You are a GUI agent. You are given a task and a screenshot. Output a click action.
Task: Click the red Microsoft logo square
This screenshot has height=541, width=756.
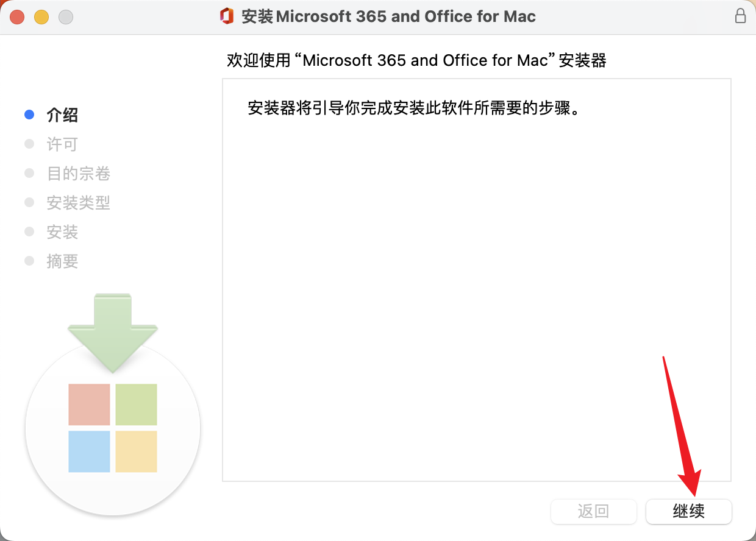(89, 405)
